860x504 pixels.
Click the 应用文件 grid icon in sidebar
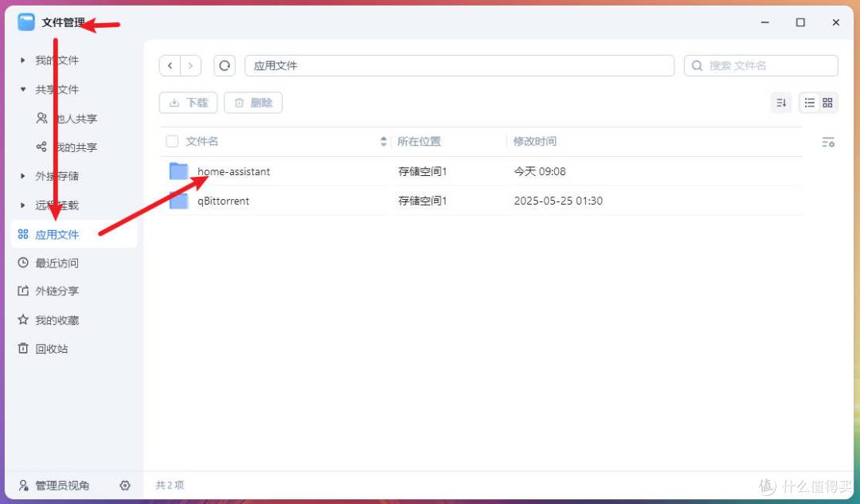pyautogui.click(x=23, y=234)
